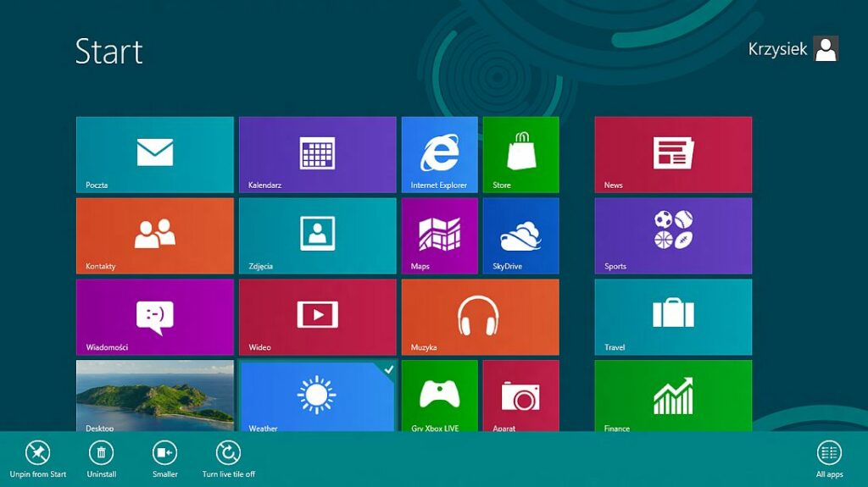
Task: Open the Wiadomości messaging tile
Action: pyautogui.click(x=154, y=317)
